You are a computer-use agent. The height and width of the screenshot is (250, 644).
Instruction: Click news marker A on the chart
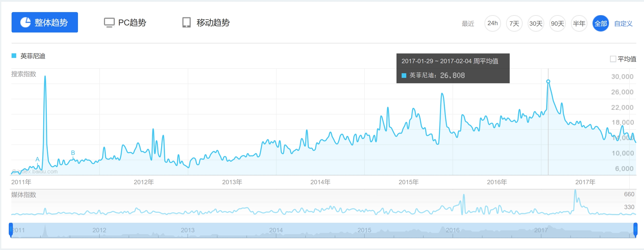click(37, 159)
